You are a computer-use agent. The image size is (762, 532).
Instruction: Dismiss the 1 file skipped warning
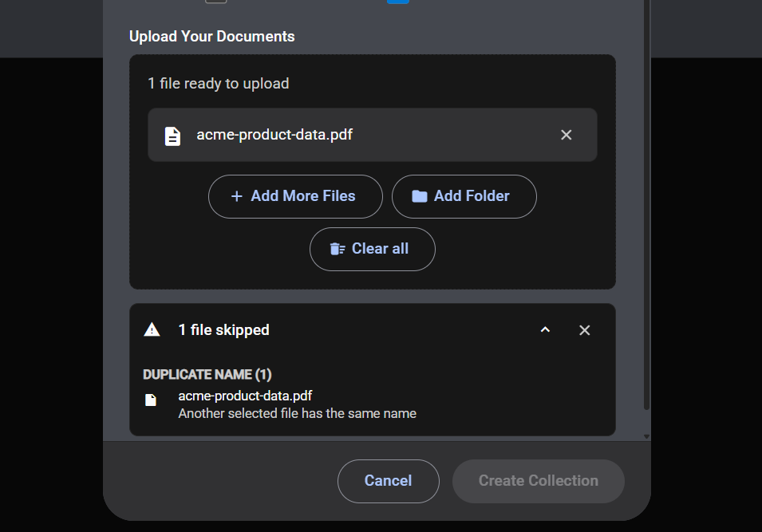pos(585,330)
